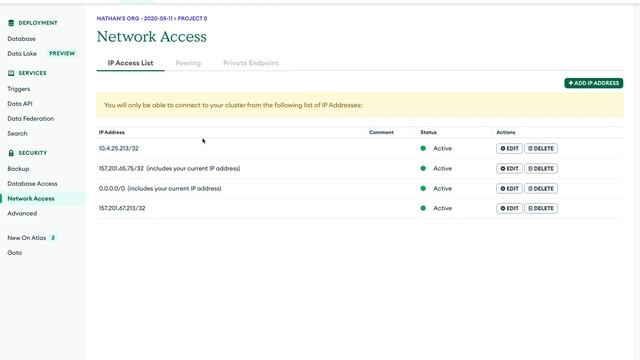
Task: Switch to the Private Endpoint tab
Action: tap(251, 63)
